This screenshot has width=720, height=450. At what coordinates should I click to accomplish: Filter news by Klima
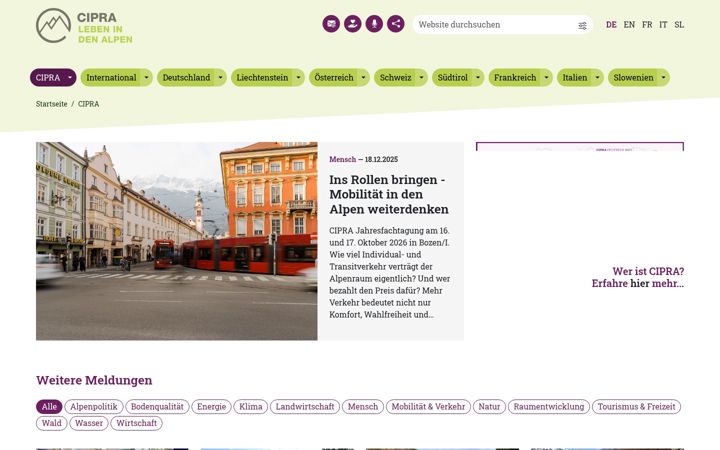pos(251,406)
